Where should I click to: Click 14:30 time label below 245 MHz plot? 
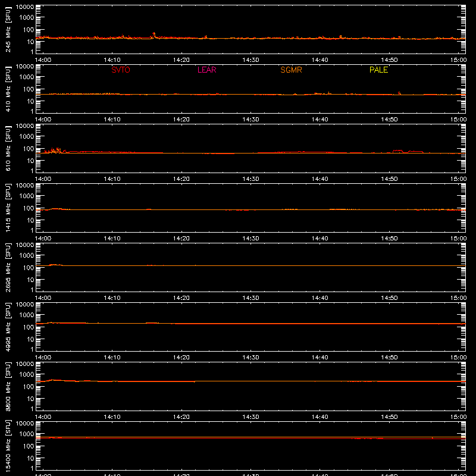pos(250,60)
